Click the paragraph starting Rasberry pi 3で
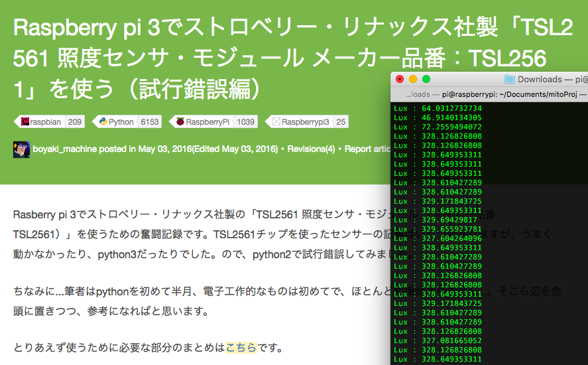This screenshot has height=365, width=588. pyautogui.click(x=283, y=234)
